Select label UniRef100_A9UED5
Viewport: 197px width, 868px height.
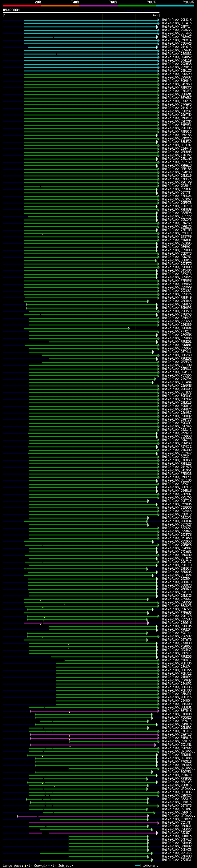pyautogui.click(x=177, y=626)
